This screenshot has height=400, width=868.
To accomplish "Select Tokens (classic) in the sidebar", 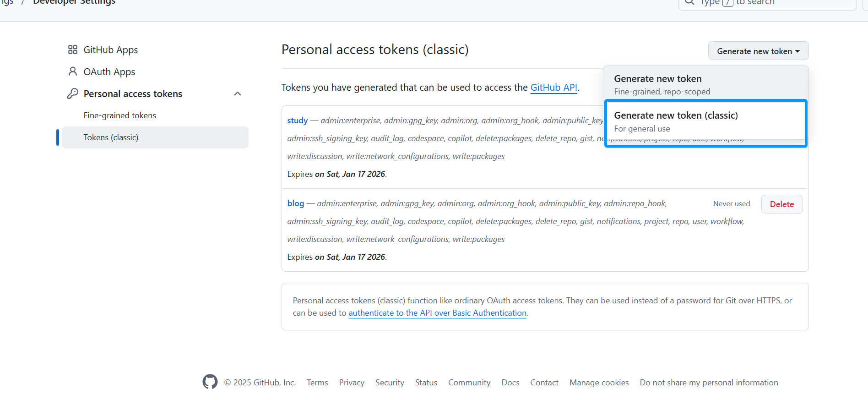I will click(111, 137).
